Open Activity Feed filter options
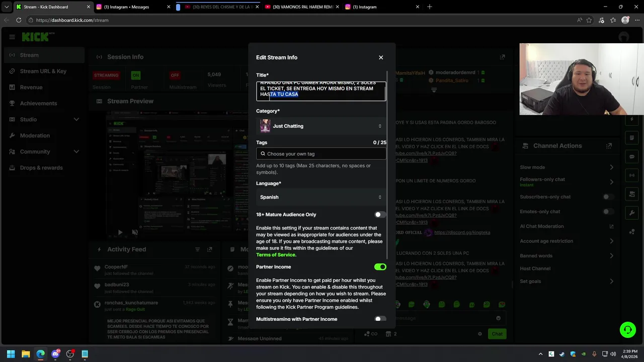The width and height of the screenshot is (644, 362). 197,249
